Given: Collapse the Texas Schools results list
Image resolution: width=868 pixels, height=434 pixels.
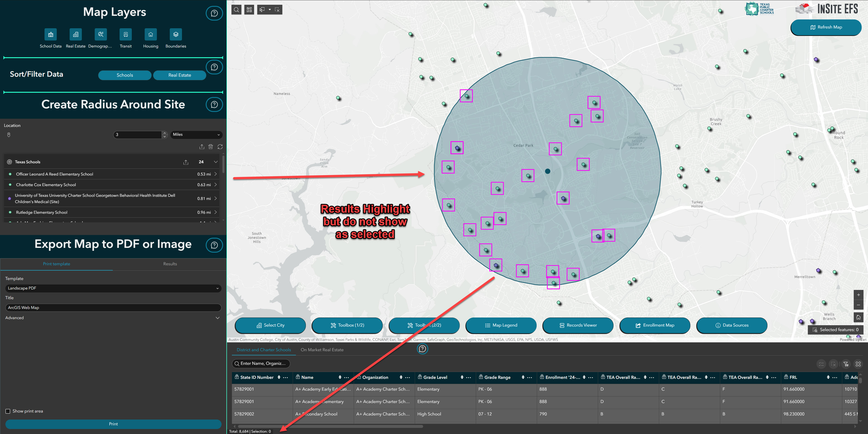Looking at the screenshot, I should pyautogui.click(x=216, y=162).
